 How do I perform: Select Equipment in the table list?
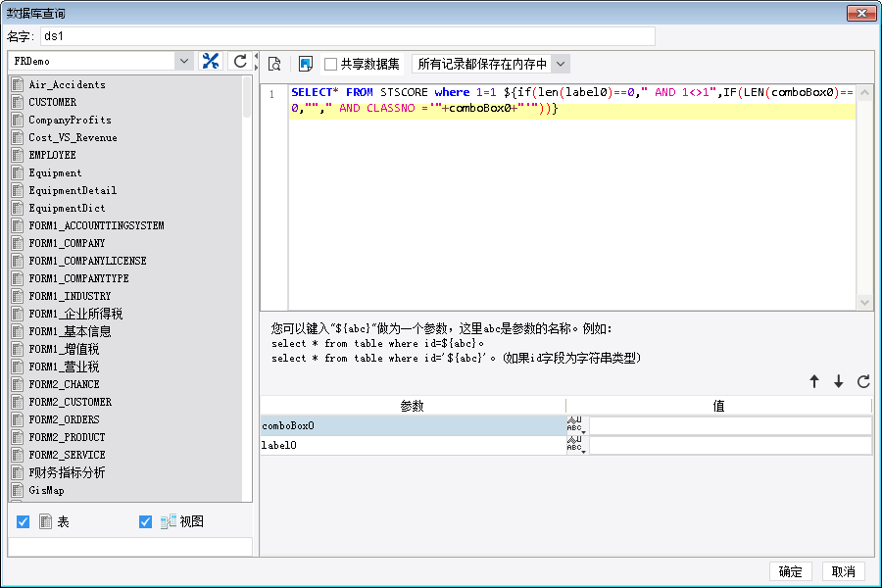[x=55, y=172]
